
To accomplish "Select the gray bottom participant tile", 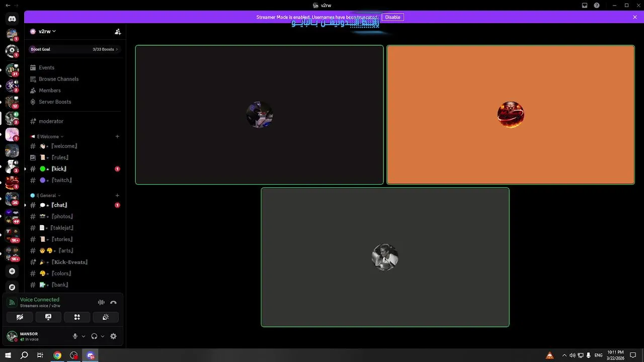I will click(385, 257).
